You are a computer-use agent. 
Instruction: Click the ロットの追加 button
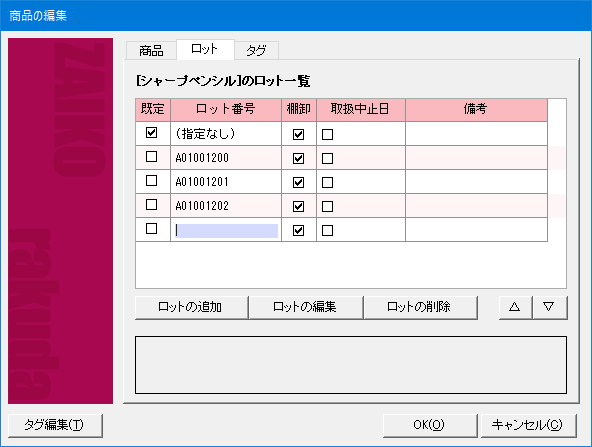191,307
